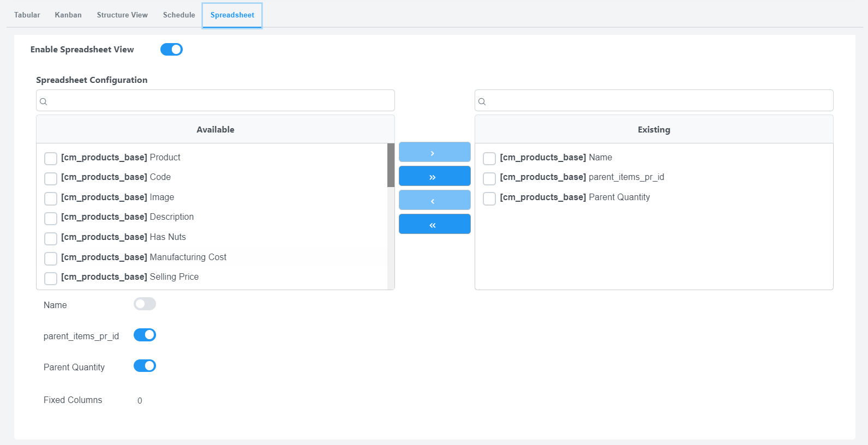Click the search icon in Existing search box
The width and height of the screenshot is (868, 445).
point(482,101)
